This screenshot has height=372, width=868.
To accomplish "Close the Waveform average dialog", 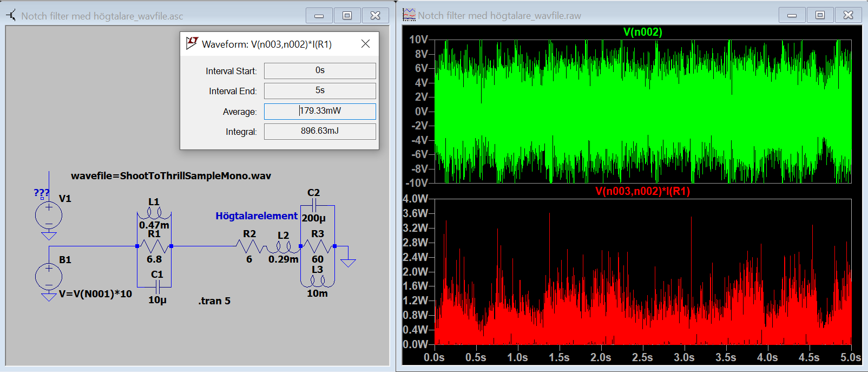I will (x=366, y=44).
